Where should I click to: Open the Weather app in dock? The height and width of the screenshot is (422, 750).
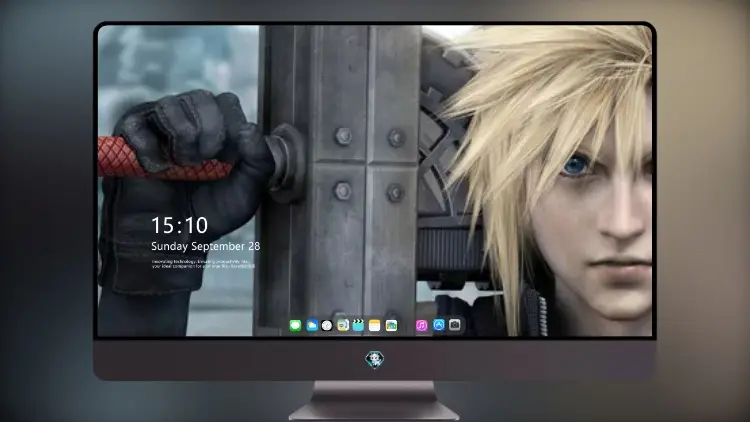[x=312, y=326]
